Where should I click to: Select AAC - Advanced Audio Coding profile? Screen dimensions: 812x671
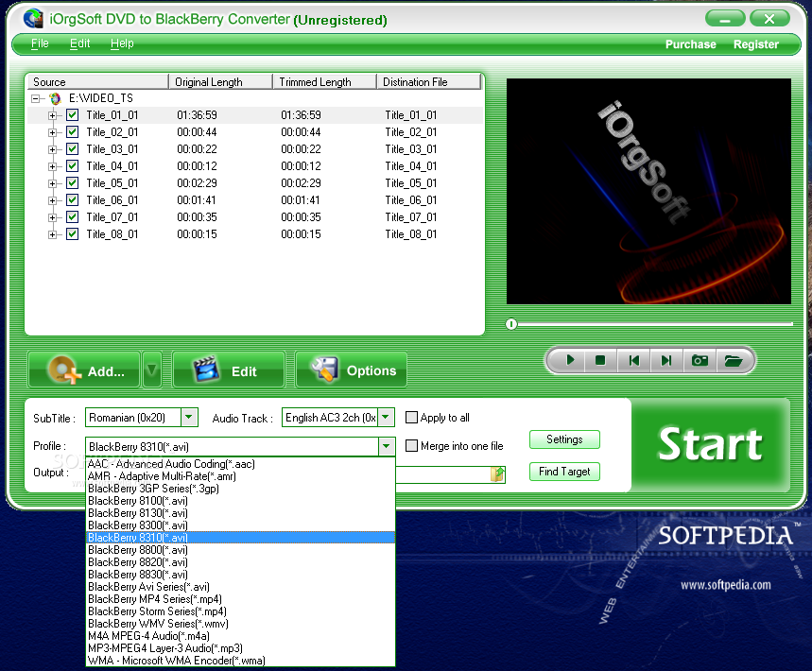(x=240, y=464)
